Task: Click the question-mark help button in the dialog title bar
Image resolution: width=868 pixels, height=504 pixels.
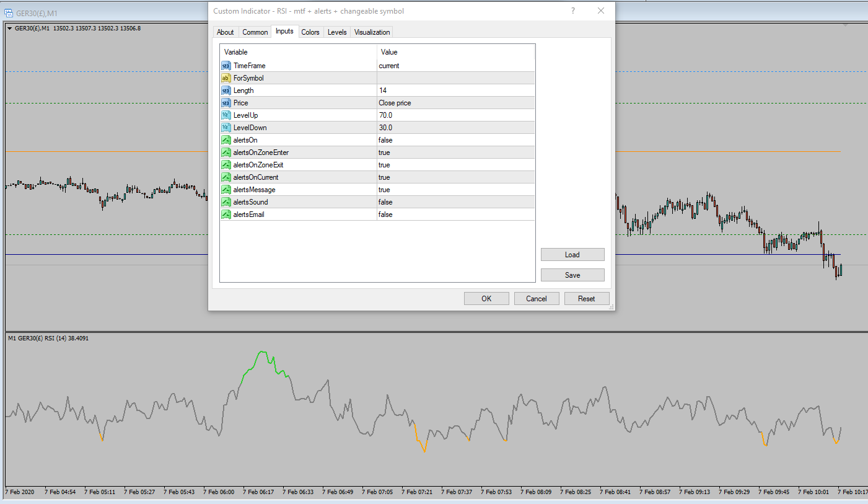Action: [573, 11]
